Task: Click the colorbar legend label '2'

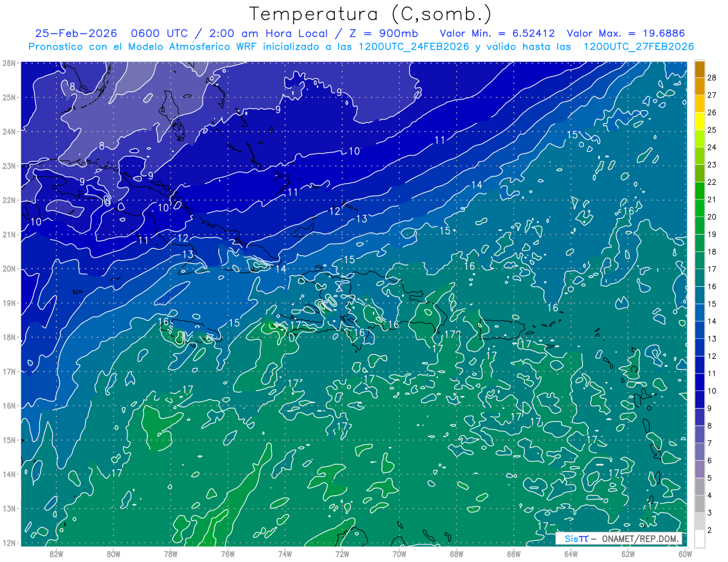Action: pyautogui.click(x=710, y=530)
